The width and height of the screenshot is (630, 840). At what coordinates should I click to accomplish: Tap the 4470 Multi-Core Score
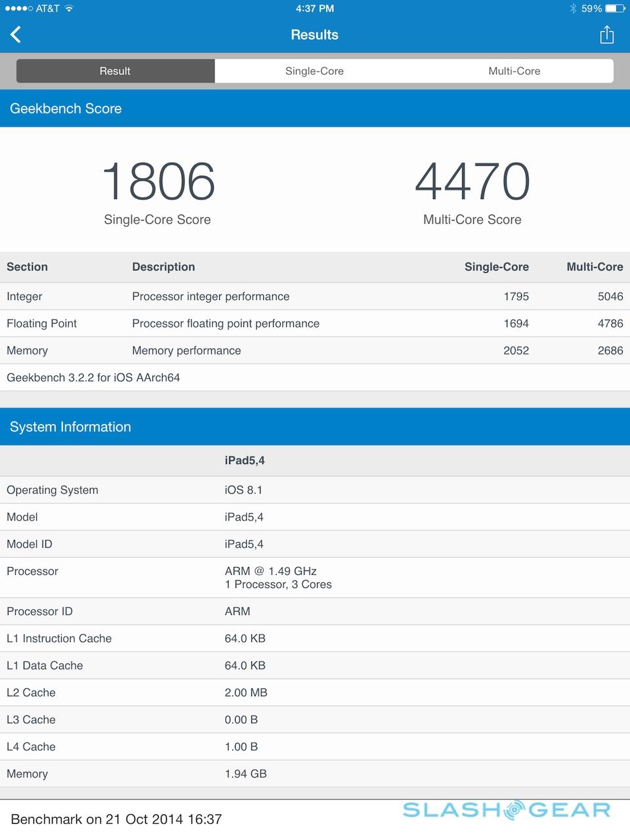click(x=472, y=182)
